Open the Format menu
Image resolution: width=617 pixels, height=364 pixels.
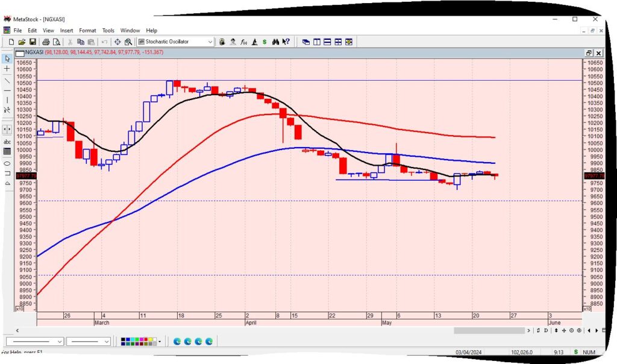(x=87, y=30)
